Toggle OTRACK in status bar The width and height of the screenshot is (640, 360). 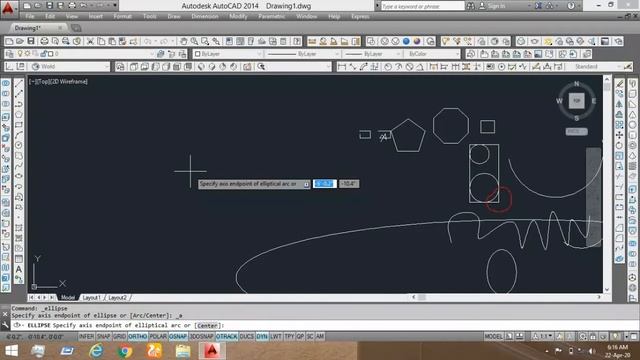click(x=227, y=336)
